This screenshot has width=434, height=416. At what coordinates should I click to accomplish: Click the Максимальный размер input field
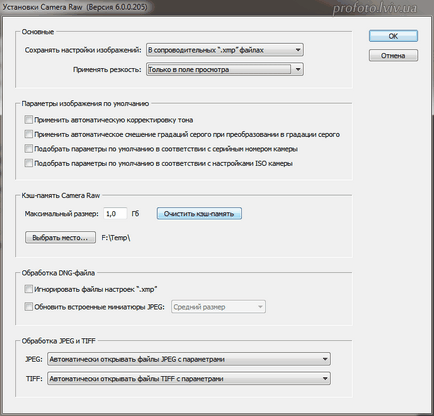115,214
